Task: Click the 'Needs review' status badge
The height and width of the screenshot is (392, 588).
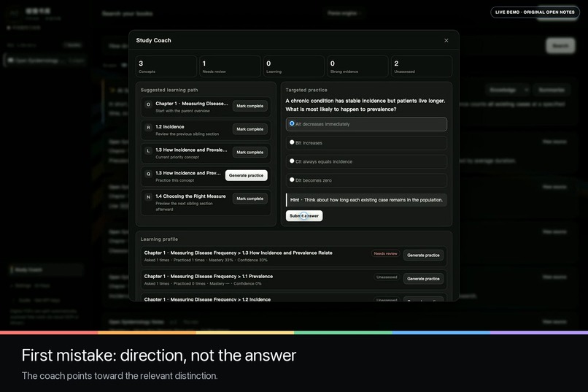Action: (x=385, y=253)
